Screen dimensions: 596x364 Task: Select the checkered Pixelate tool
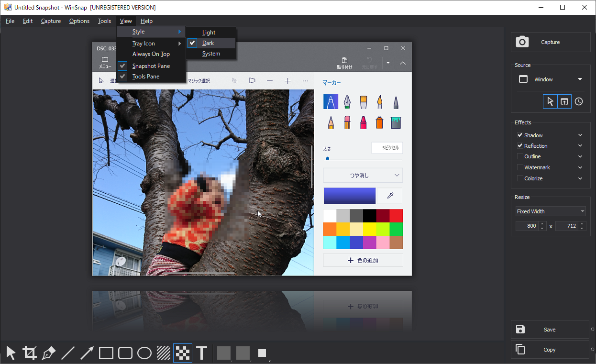point(183,353)
